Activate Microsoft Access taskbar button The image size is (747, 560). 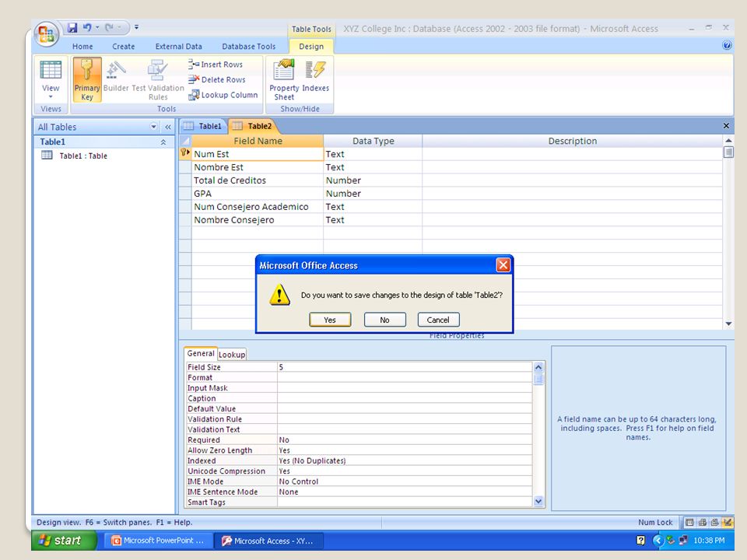268,541
